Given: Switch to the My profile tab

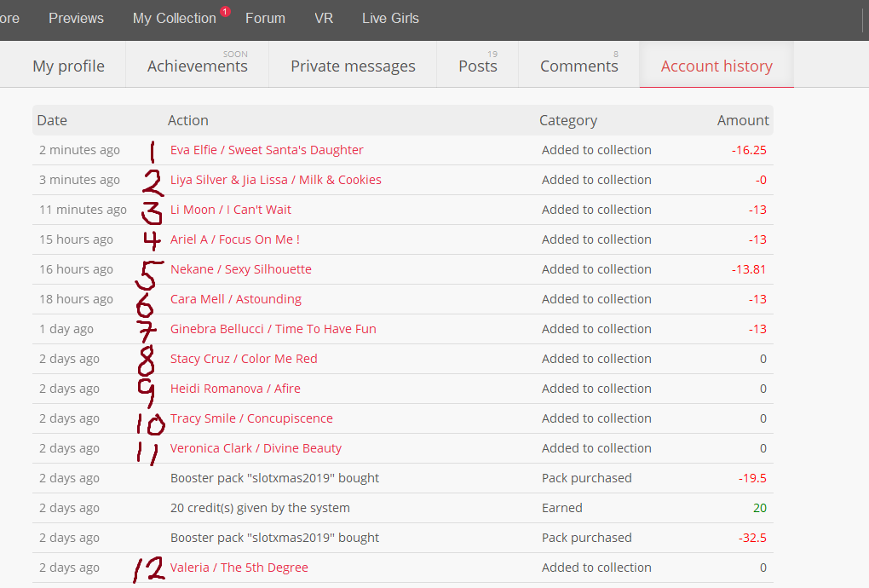Looking at the screenshot, I should (x=68, y=66).
